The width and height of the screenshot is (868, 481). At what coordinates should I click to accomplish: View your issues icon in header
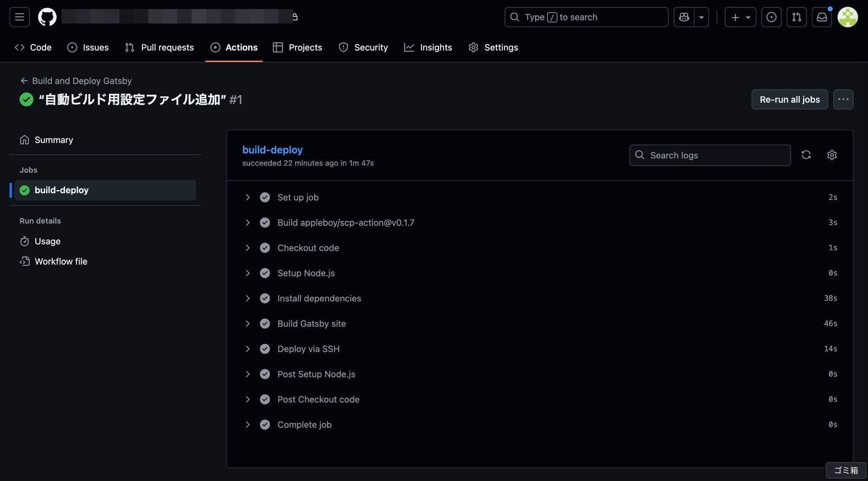[771, 17]
